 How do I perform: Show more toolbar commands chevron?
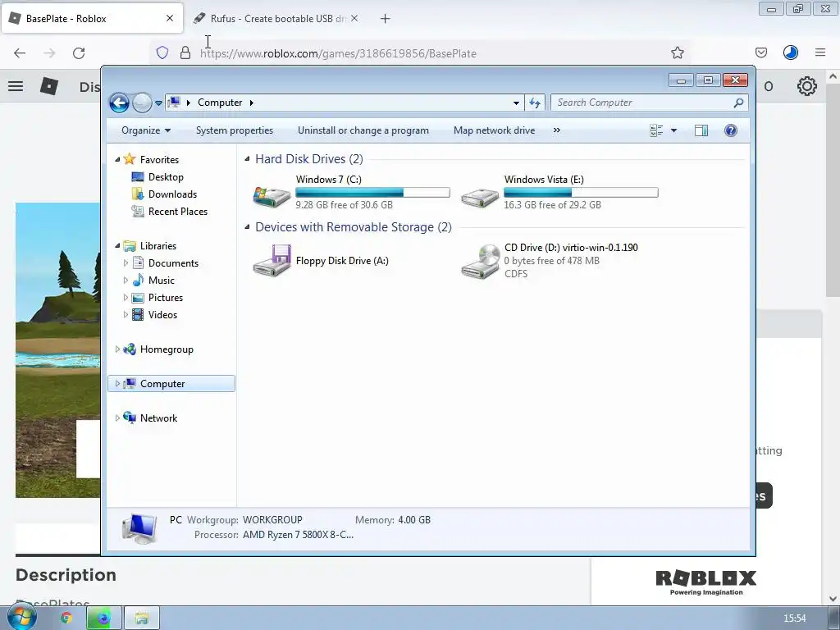(557, 130)
